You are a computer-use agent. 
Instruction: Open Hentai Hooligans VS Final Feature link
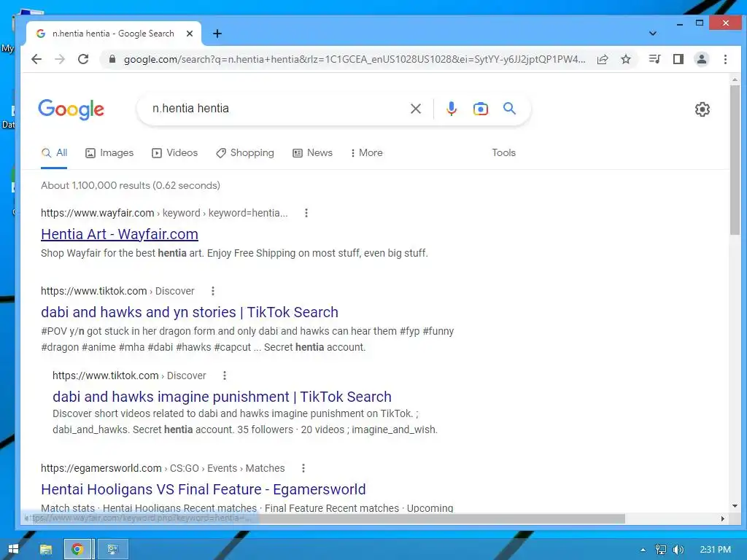(x=204, y=489)
